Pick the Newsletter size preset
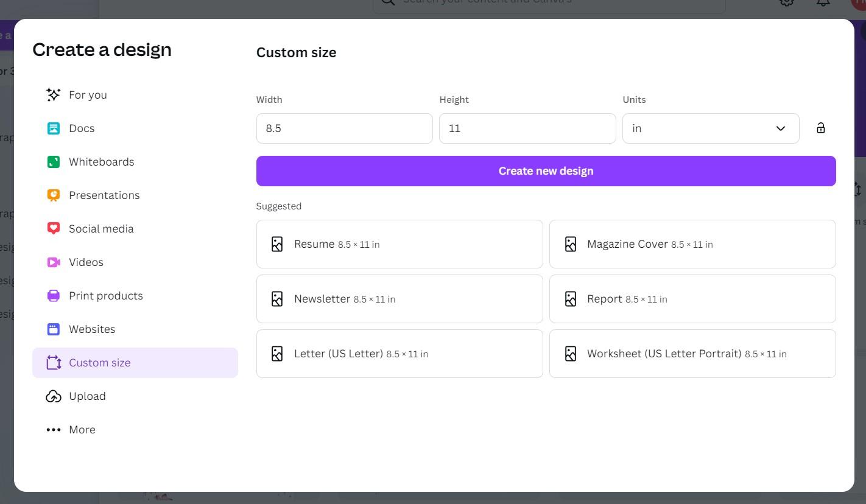The image size is (866, 504). pyautogui.click(x=400, y=299)
